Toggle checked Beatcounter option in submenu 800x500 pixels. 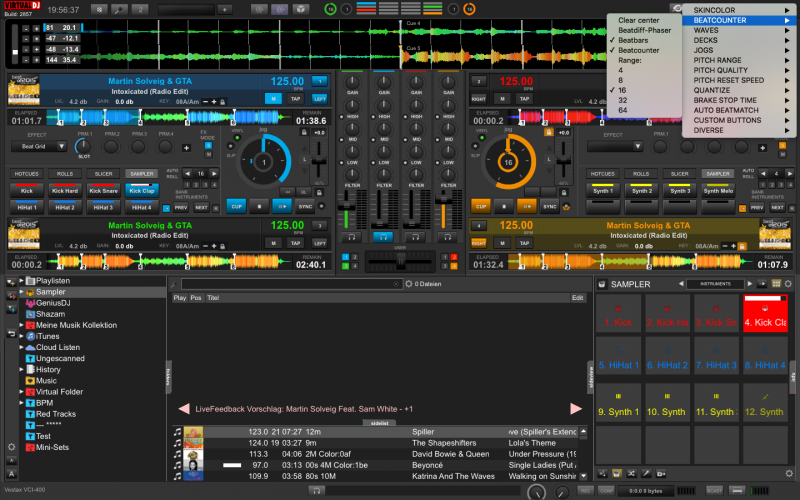[639, 50]
